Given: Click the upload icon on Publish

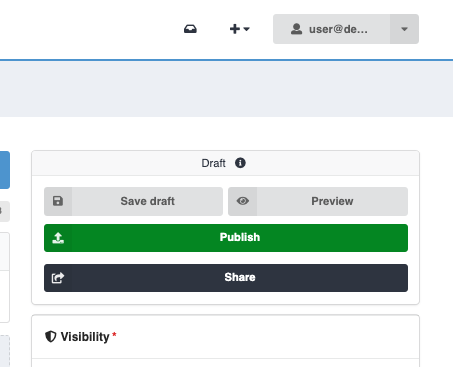Looking at the screenshot, I should pos(58,238).
